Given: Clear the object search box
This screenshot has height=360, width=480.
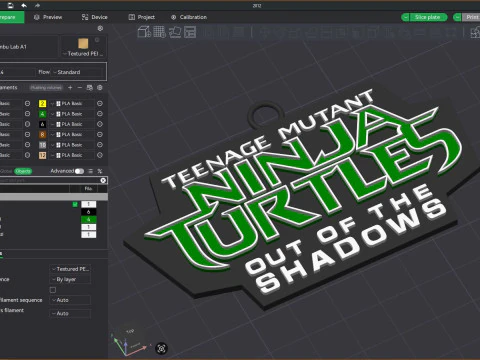Looking at the screenshot, I should [103, 180].
